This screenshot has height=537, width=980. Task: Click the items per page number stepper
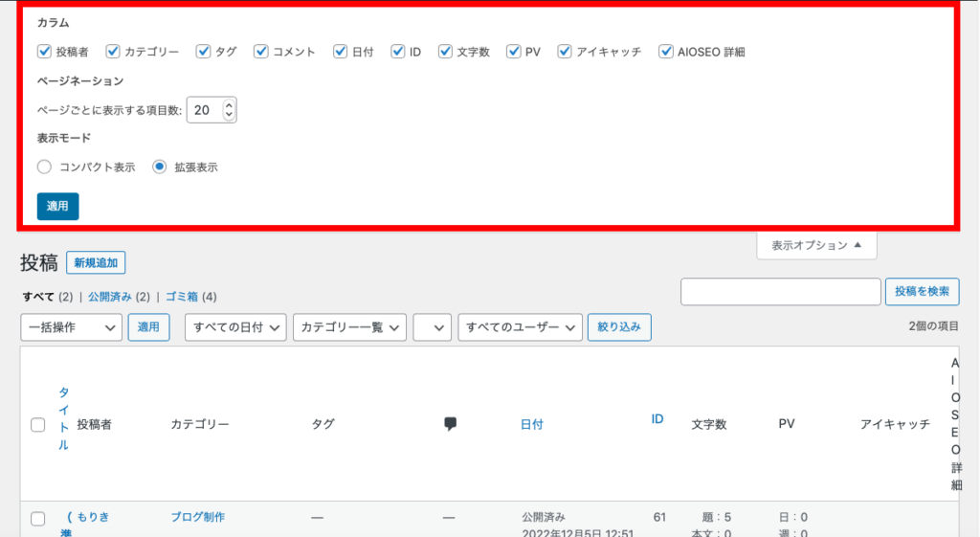[x=228, y=110]
